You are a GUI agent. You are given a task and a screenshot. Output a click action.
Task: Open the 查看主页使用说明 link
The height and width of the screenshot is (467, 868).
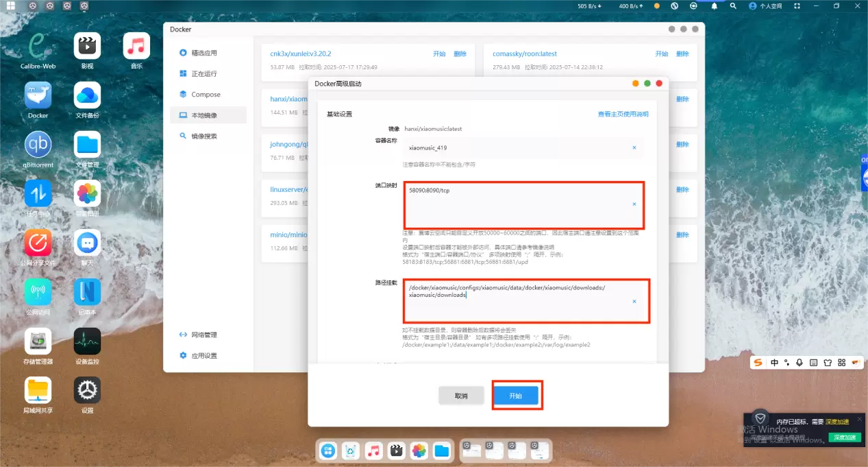623,114
